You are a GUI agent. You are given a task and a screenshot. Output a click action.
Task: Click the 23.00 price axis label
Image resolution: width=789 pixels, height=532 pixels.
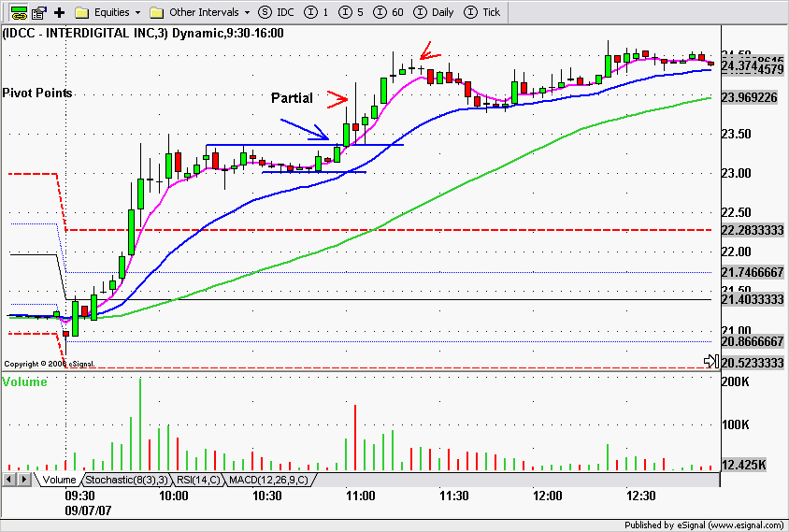[736, 174]
